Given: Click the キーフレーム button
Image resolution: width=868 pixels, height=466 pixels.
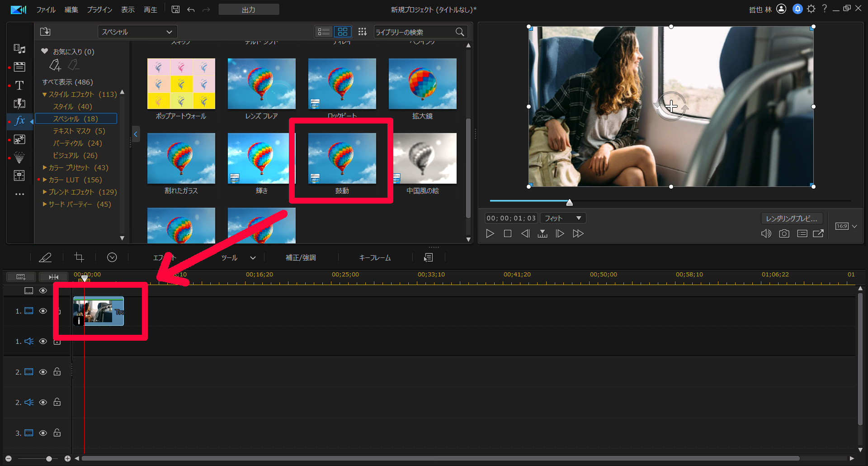Looking at the screenshot, I should point(375,257).
